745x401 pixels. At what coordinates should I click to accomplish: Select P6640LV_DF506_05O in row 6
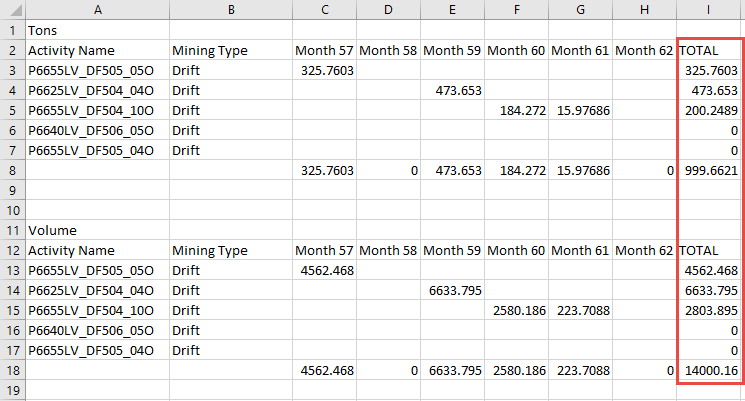(x=97, y=130)
